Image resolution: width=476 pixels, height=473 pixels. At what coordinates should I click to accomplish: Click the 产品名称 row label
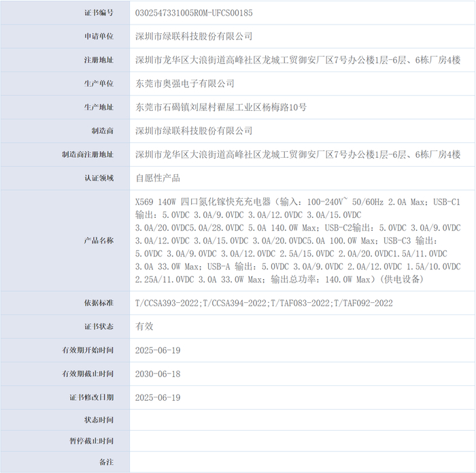[99, 241]
